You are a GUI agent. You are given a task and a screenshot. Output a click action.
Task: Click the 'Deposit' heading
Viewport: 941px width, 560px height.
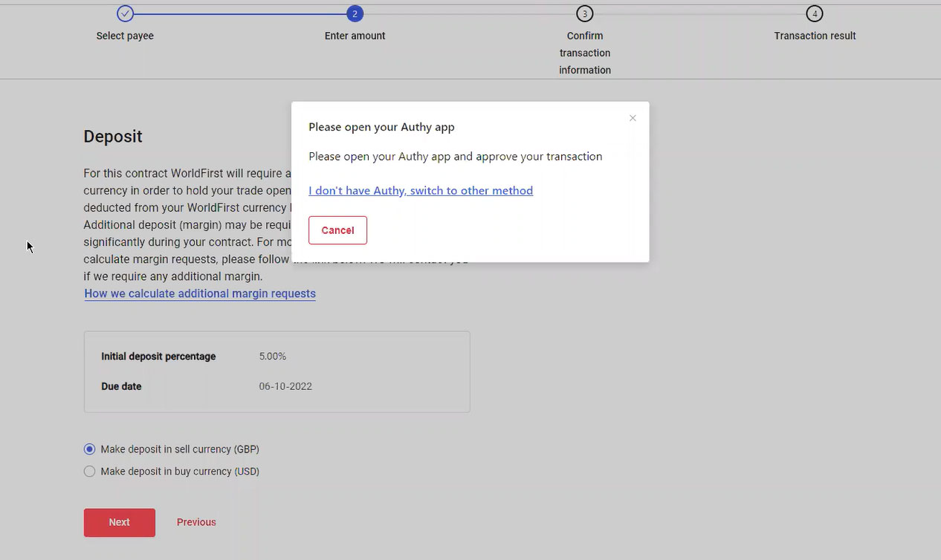tap(113, 137)
